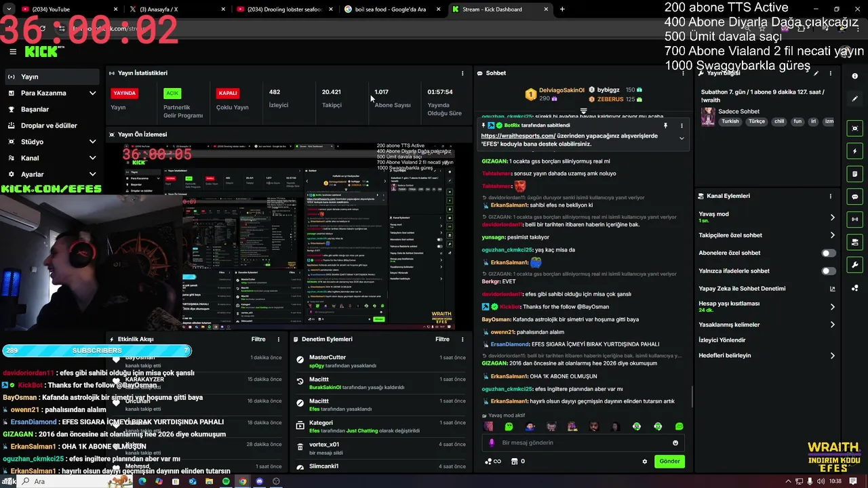The width and height of the screenshot is (868, 488).
Task: Open Yayın bilgisi three-dot menu
Action: coord(830,73)
